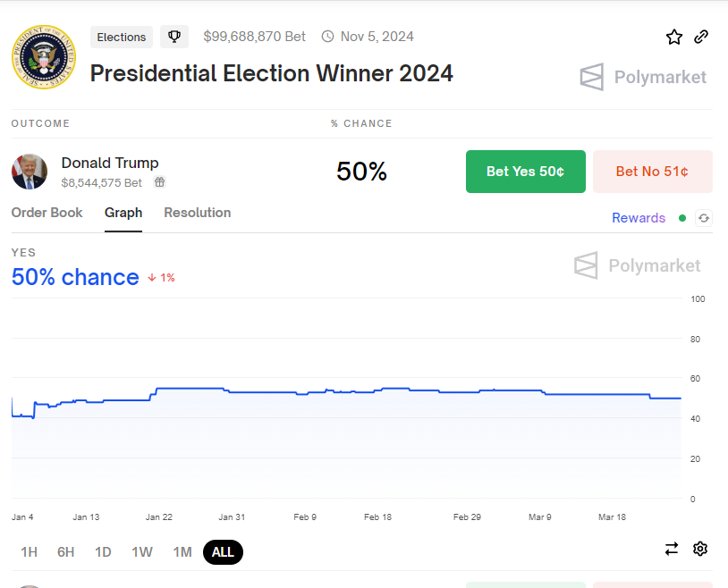Select the ALL time range
Screen dimensions: 728x588
[223, 552]
